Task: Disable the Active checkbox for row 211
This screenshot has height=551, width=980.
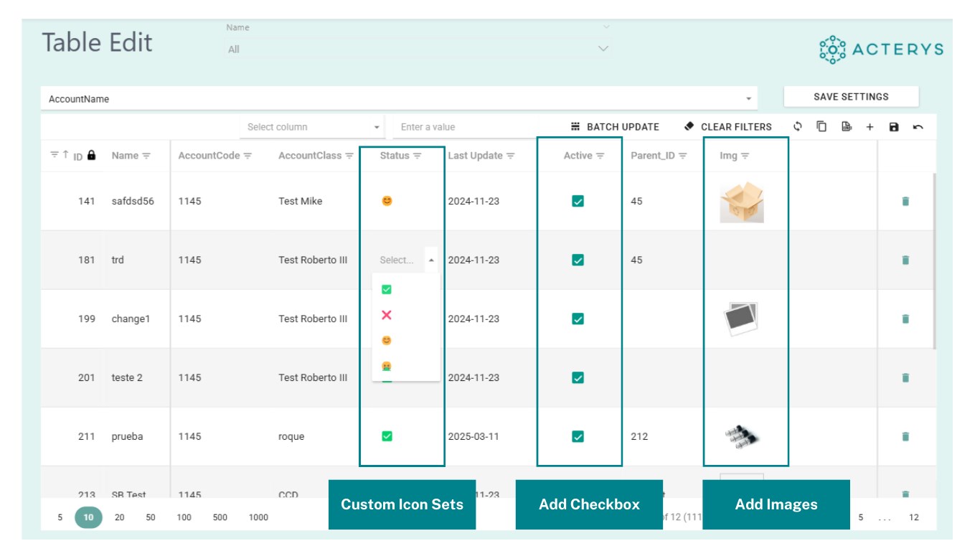Action: (x=578, y=437)
